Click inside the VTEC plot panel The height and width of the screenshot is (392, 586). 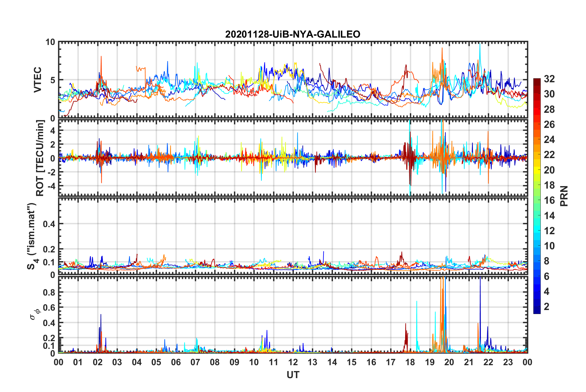coord(293,80)
